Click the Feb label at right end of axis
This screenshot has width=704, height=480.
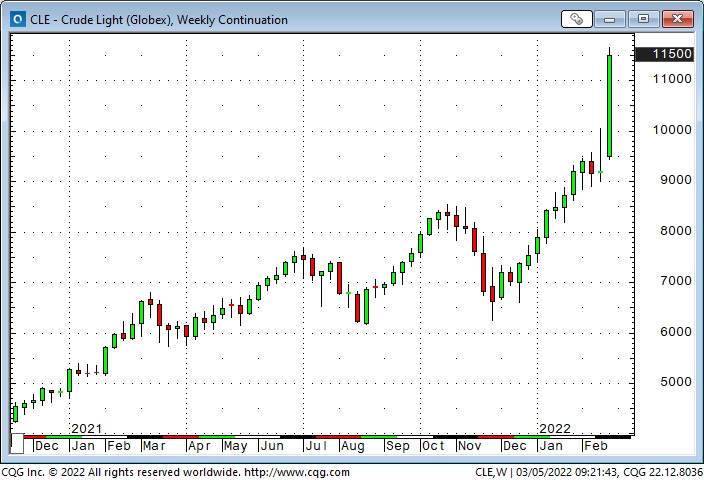coord(595,446)
